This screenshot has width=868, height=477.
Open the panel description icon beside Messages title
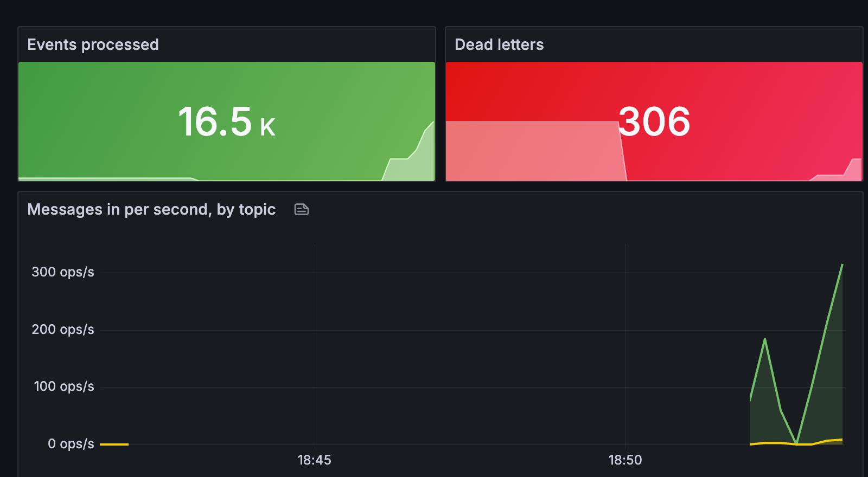tap(302, 209)
